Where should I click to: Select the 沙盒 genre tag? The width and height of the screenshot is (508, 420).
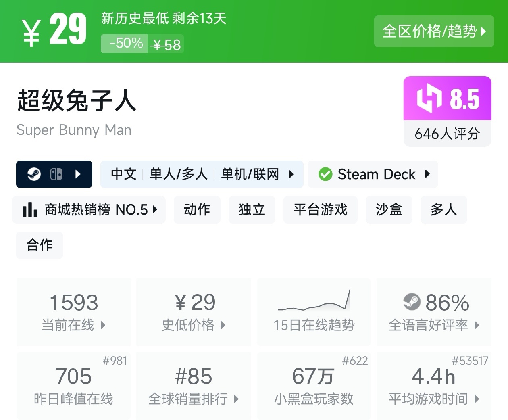pos(389,210)
